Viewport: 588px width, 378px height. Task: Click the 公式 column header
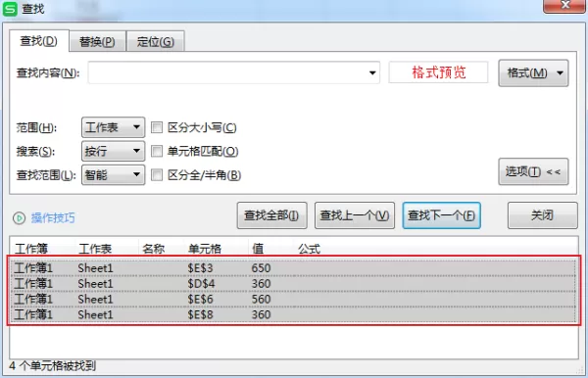(309, 249)
